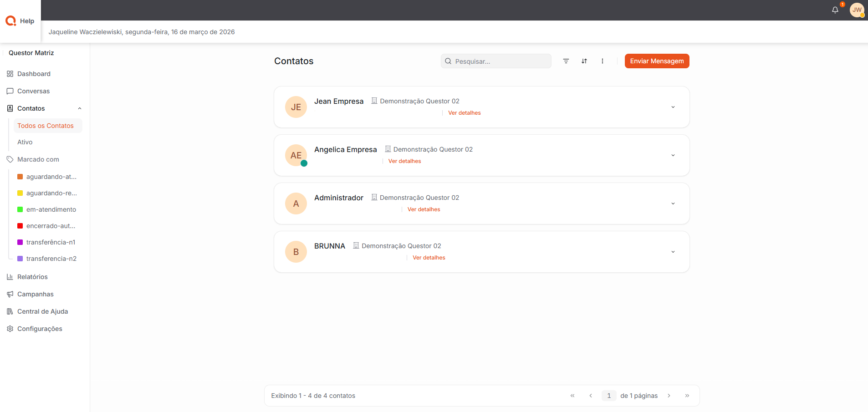This screenshot has height=412, width=868.
Task: Click the notification bell icon
Action: pos(835,10)
